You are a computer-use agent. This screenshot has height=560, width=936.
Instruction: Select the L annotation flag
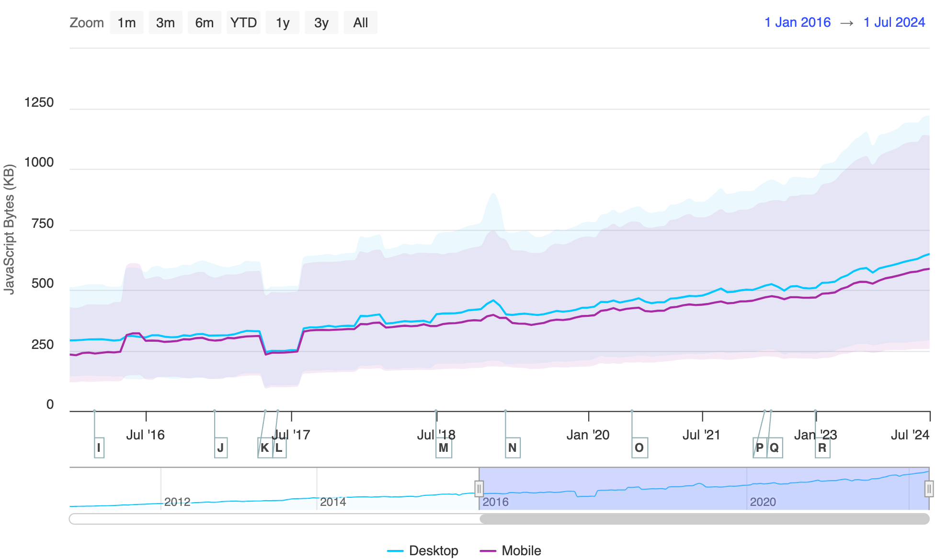(x=279, y=448)
